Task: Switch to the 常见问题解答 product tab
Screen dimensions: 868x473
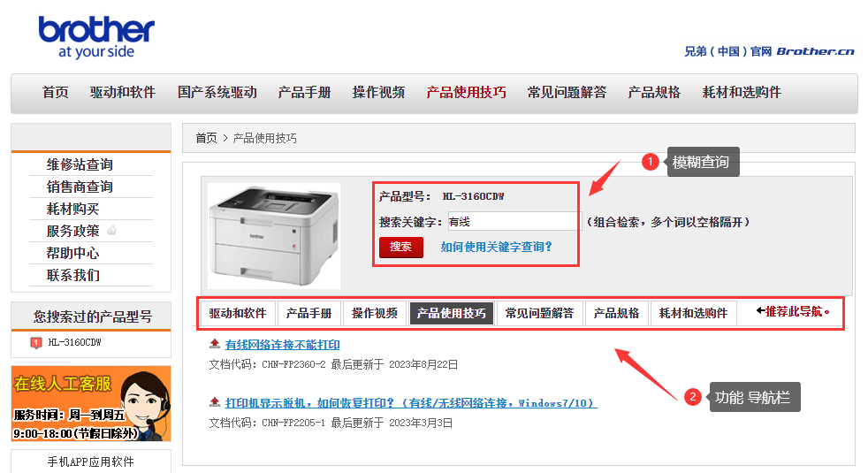Action: [x=540, y=314]
